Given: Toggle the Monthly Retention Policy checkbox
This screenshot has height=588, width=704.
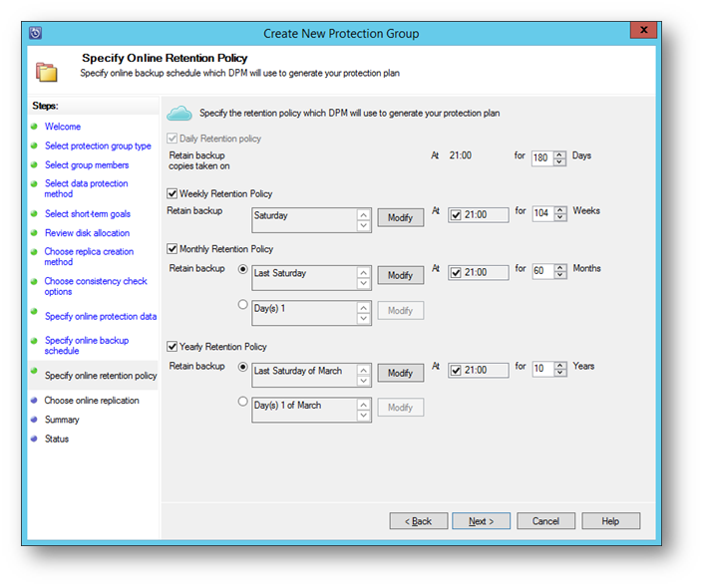Looking at the screenshot, I should pyautogui.click(x=172, y=249).
